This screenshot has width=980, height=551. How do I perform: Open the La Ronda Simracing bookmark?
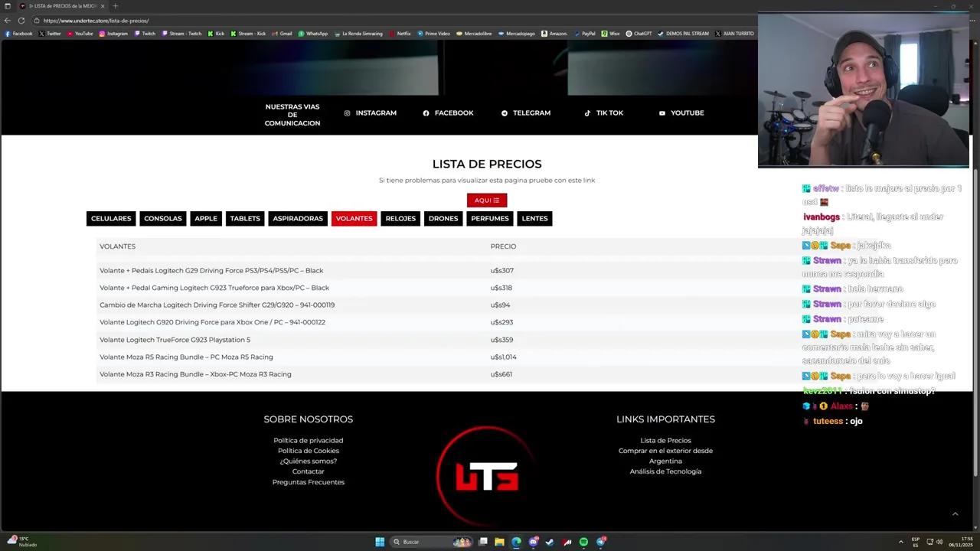(360, 34)
